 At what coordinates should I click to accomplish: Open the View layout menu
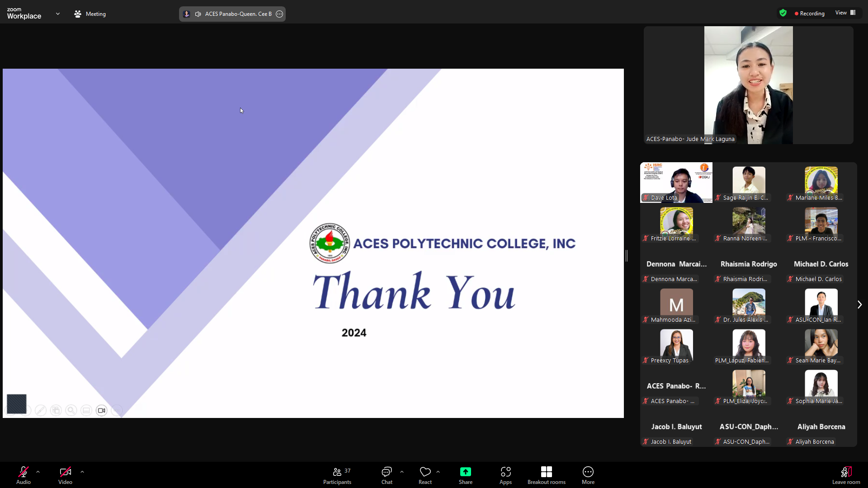pyautogui.click(x=845, y=13)
